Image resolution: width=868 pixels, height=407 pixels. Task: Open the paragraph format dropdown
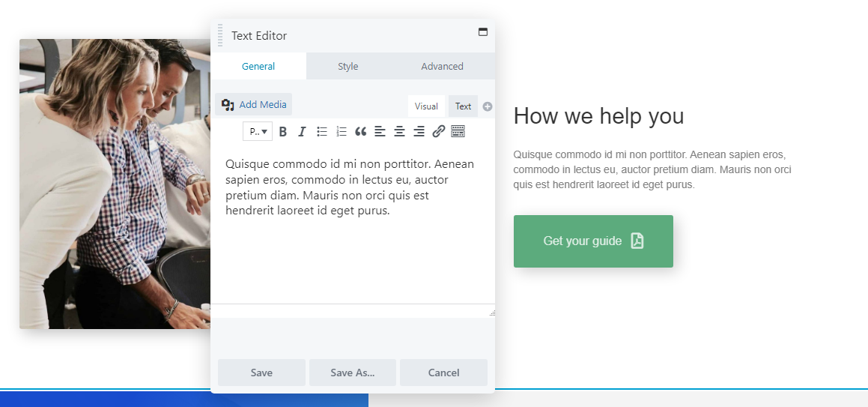(x=258, y=132)
